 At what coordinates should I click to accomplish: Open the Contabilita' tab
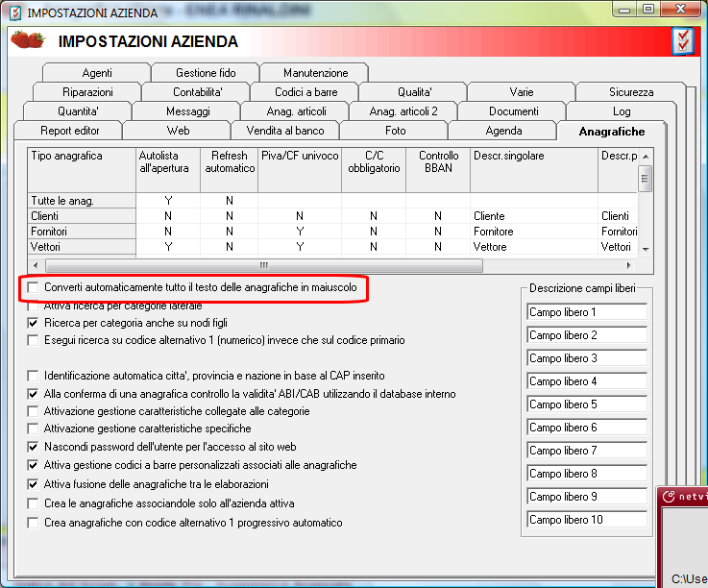pyautogui.click(x=197, y=92)
